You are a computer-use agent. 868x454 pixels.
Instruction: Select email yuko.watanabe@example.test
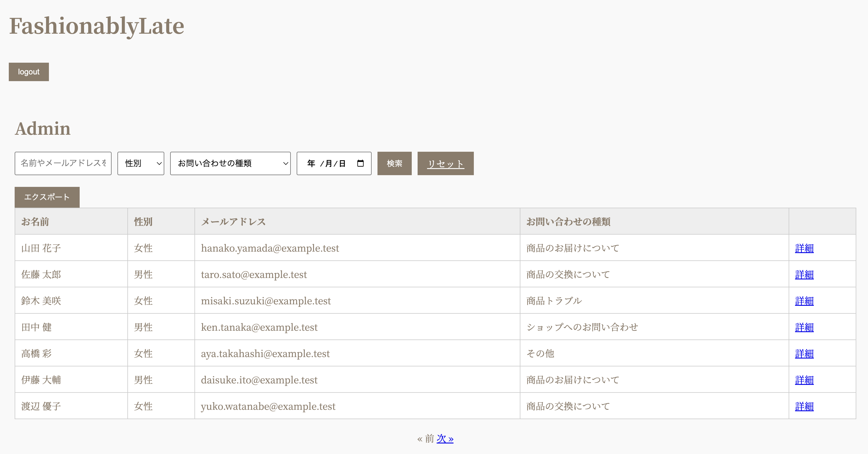point(268,406)
